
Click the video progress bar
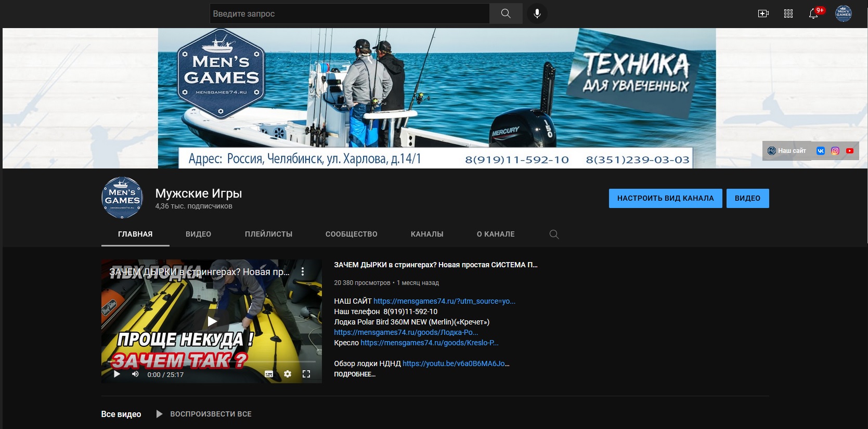[x=212, y=361]
